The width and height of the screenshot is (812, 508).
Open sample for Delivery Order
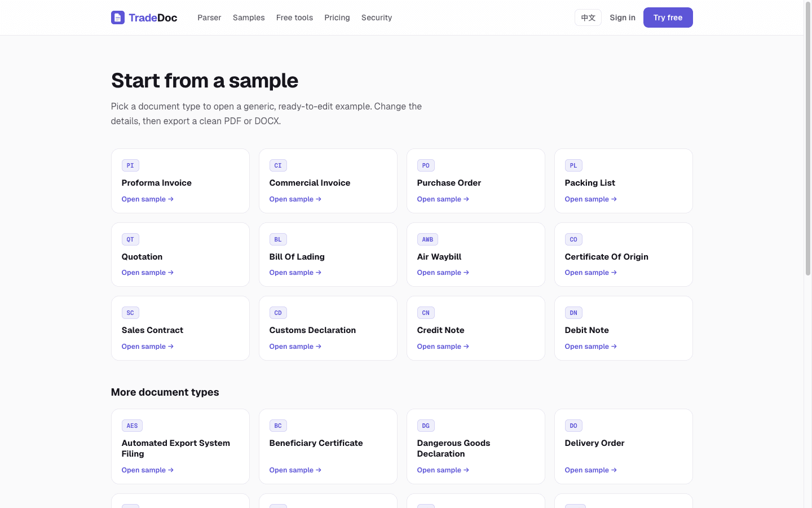click(x=591, y=470)
